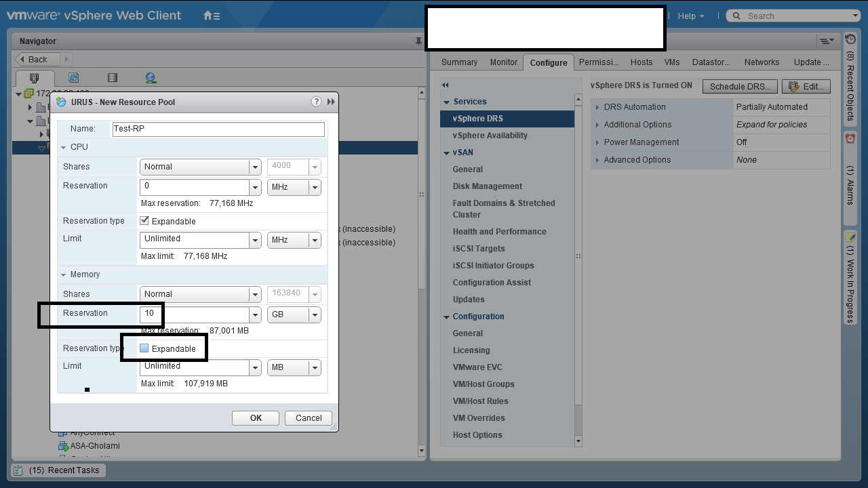Enable Memory Expandable reservation checkbox
868x488 pixels.
(x=144, y=348)
